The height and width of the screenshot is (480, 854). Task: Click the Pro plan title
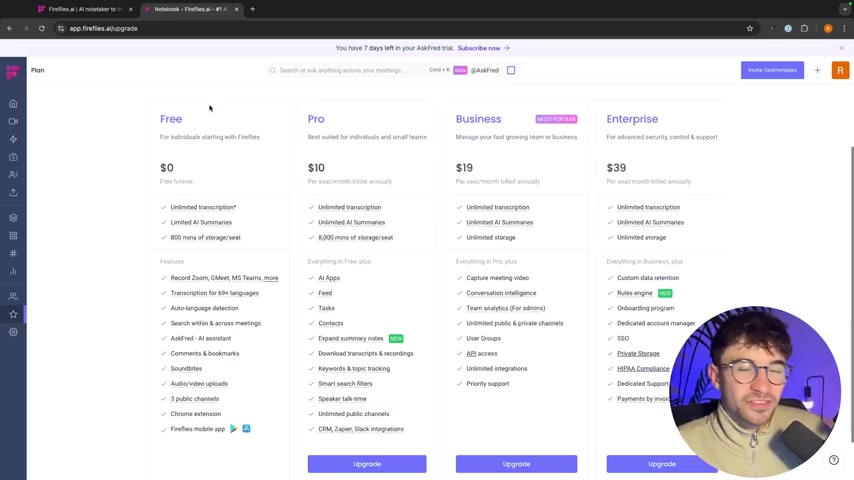click(316, 119)
